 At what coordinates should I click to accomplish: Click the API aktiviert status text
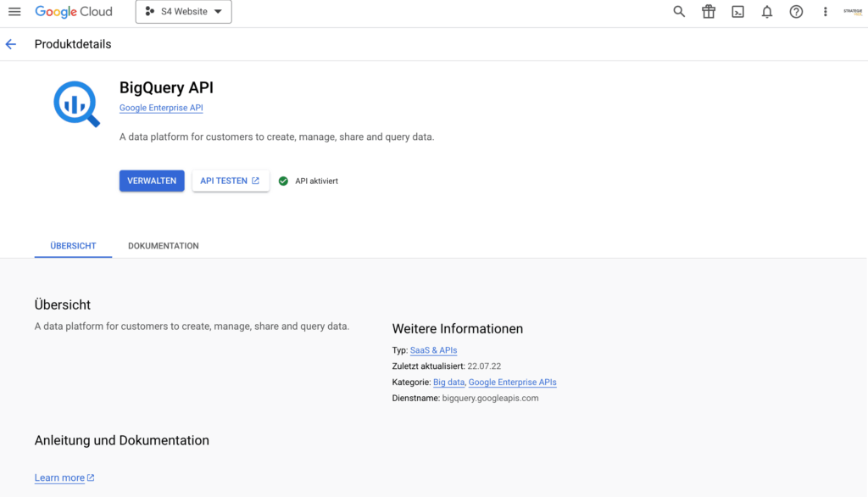pyautogui.click(x=317, y=181)
